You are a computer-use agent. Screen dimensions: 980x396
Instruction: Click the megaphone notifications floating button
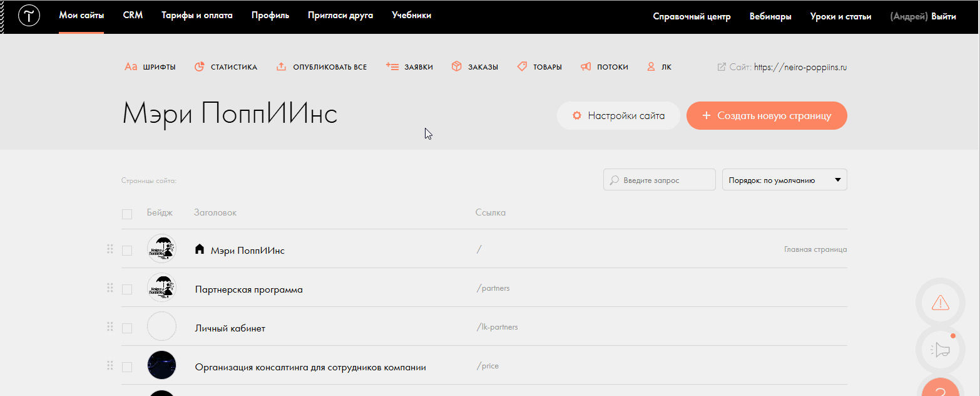click(941, 350)
